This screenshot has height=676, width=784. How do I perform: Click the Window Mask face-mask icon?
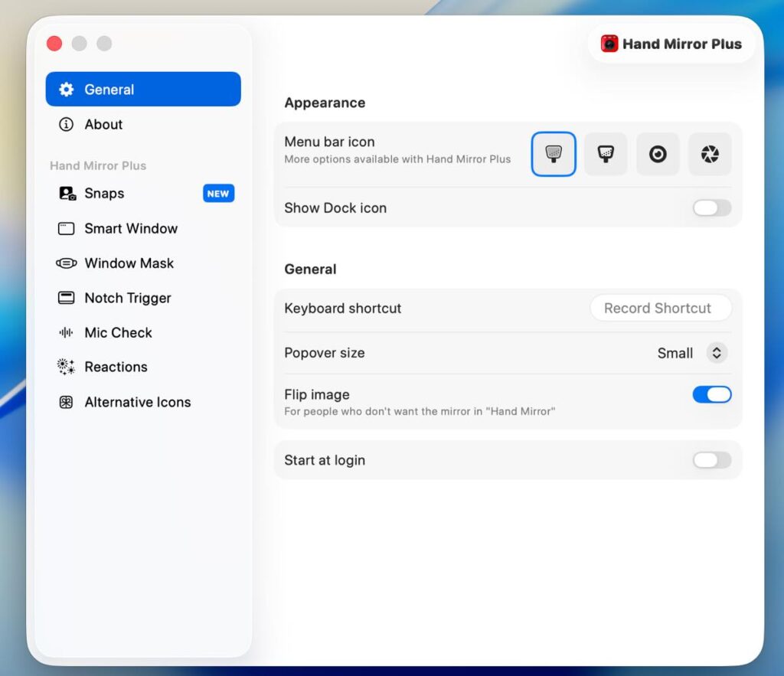(x=67, y=263)
